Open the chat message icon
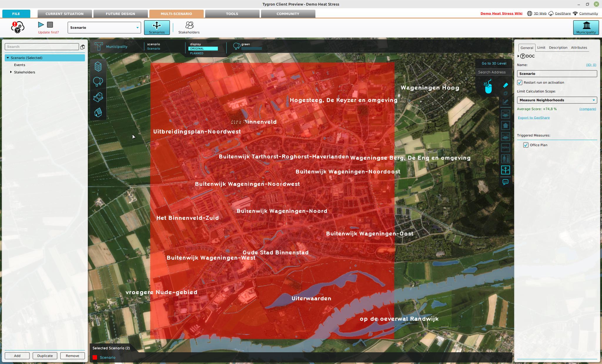602x364 pixels. [505, 182]
